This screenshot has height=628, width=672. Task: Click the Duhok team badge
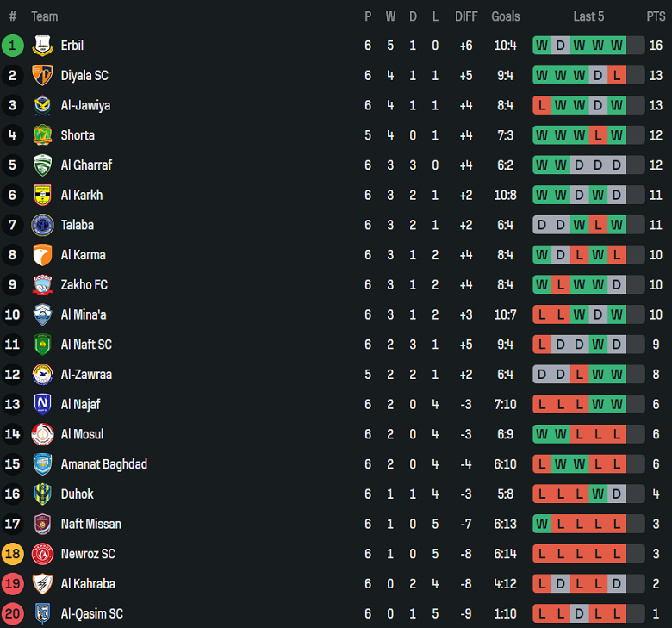coord(42,494)
